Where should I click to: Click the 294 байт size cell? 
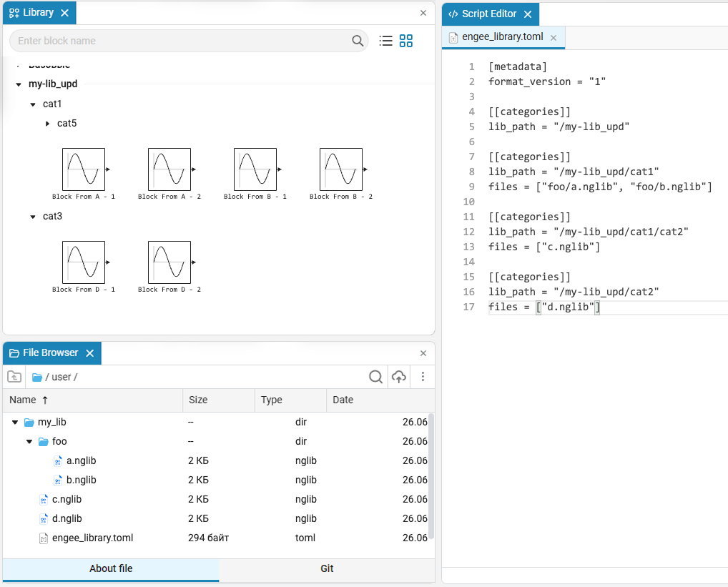point(209,538)
